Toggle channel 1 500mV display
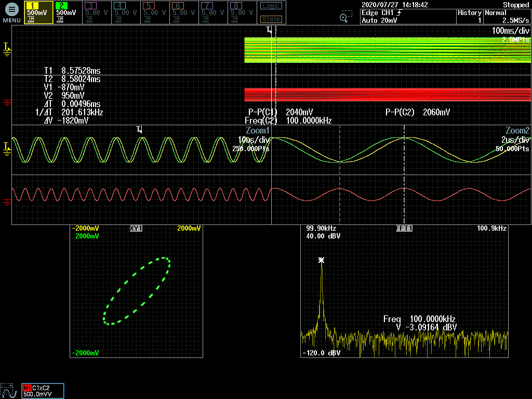 (38, 12)
